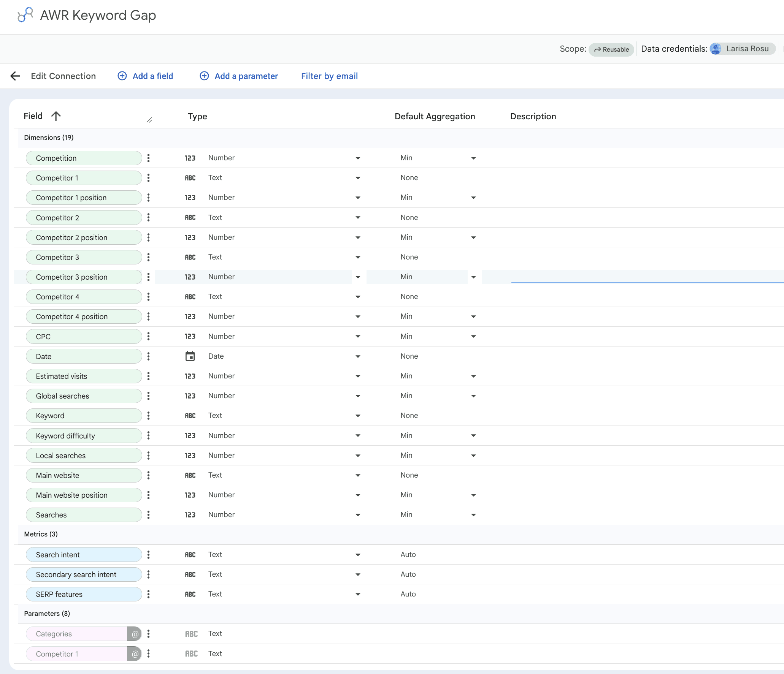784x674 pixels.
Task: Open the aggregation dropdown for Competition
Action: (473, 158)
